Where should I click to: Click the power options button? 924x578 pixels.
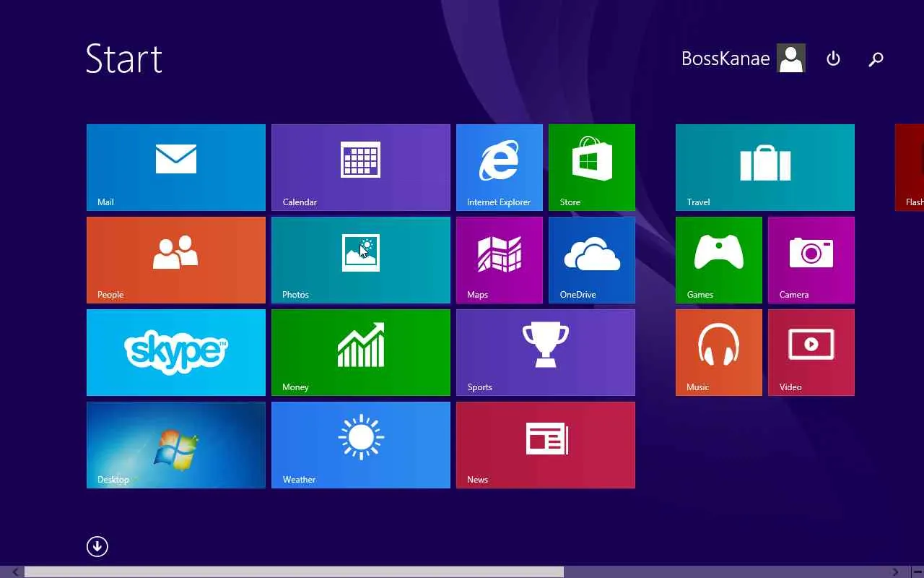point(833,59)
